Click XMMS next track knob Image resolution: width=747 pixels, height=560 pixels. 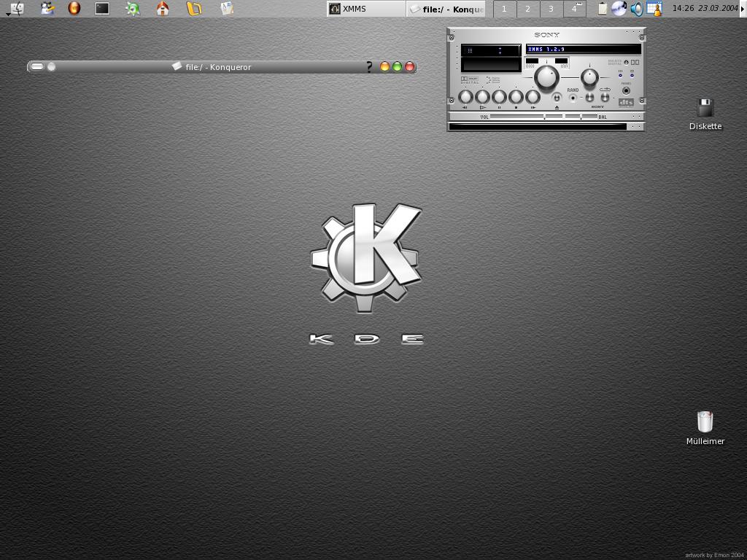pos(533,97)
